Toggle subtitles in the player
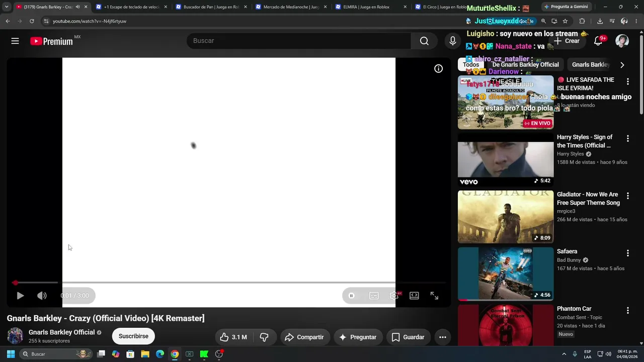The image size is (644, 362). 374,296
